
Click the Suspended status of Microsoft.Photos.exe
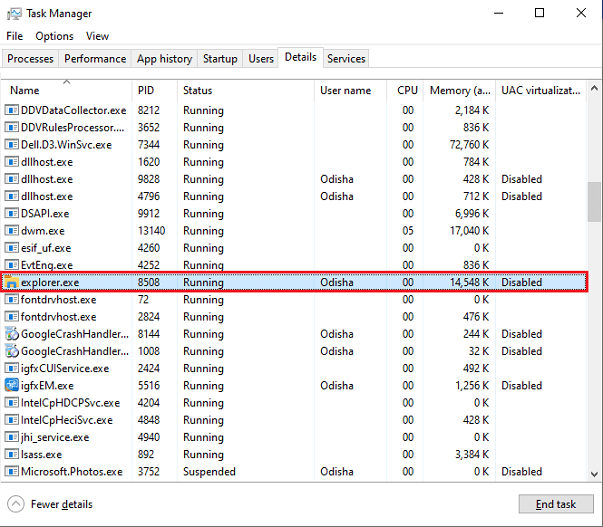(209, 472)
